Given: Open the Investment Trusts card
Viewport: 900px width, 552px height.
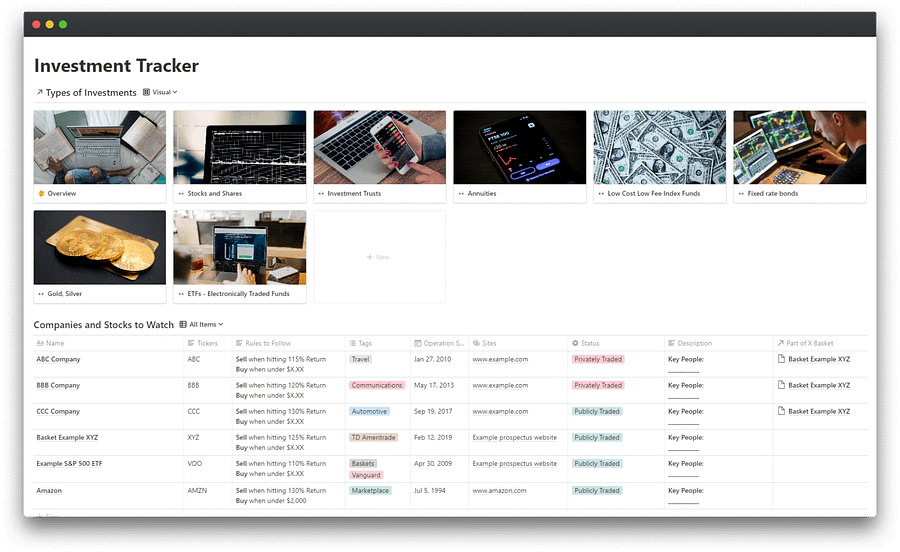Looking at the screenshot, I should coord(379,157).
